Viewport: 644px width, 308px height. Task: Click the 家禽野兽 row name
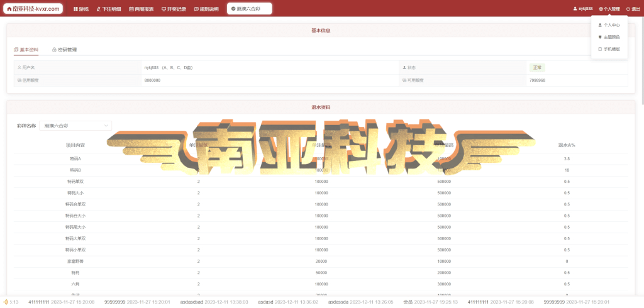pos(75,261)
